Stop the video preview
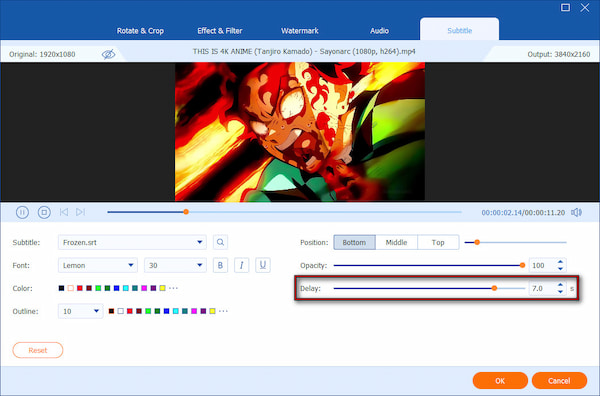Image resolution: width=600 pixels, height=396 pixels. [x=44, y=212]
